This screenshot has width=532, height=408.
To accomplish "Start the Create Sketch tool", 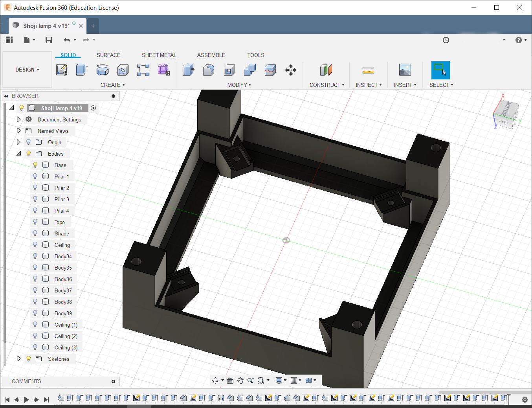I will point(62,70).
